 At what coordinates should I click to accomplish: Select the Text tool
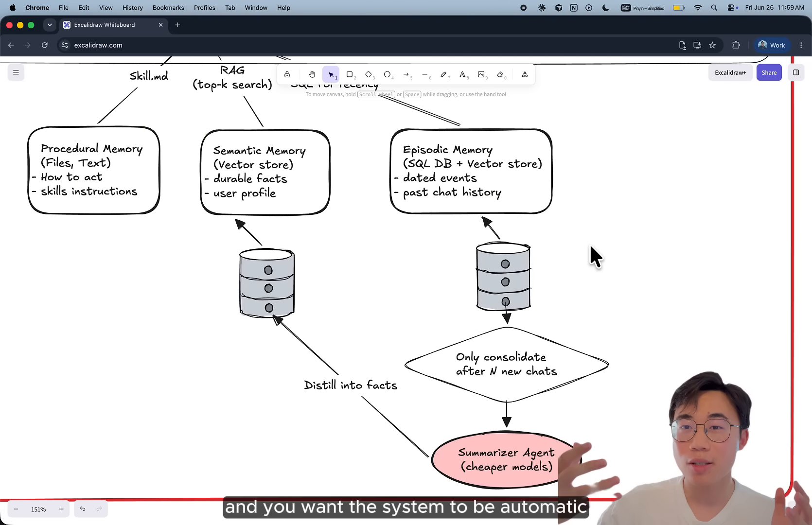[x=462, y=74]
